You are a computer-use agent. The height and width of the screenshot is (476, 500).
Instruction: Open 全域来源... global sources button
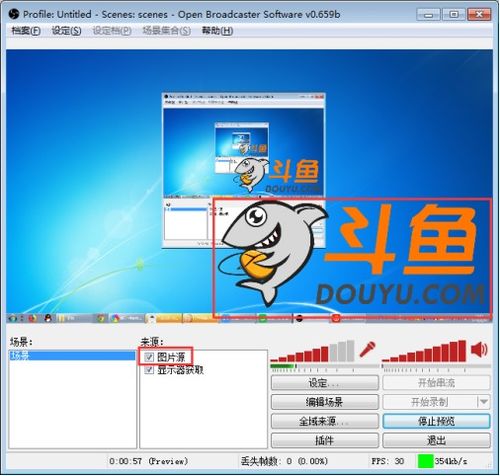pos(325,421)
